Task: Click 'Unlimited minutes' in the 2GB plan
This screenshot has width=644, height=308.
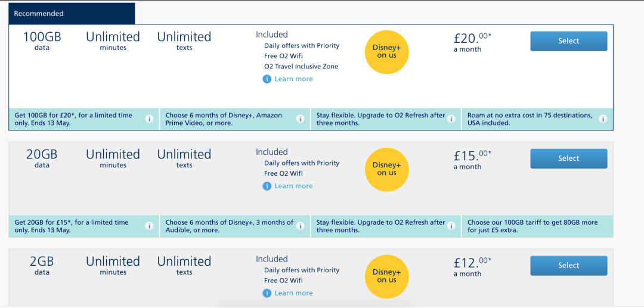Action: [113, 265]
